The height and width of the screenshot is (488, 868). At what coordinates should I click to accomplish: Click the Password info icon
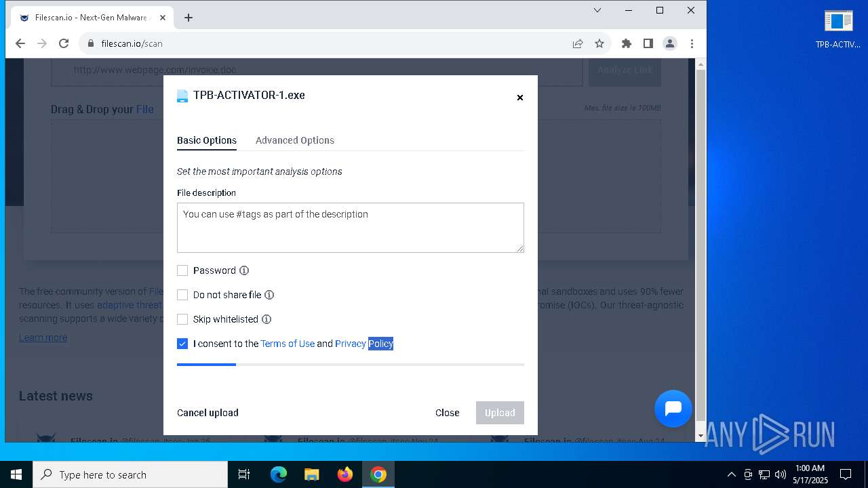coord(244,270)
